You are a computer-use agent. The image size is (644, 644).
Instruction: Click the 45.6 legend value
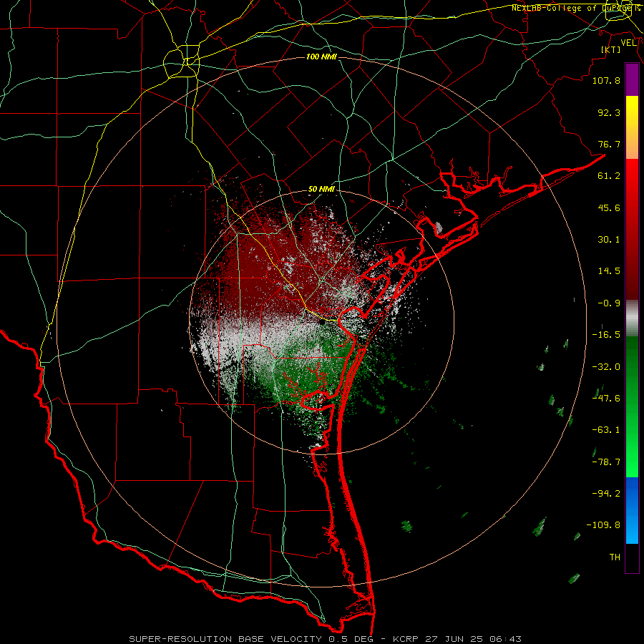(609, 208)
